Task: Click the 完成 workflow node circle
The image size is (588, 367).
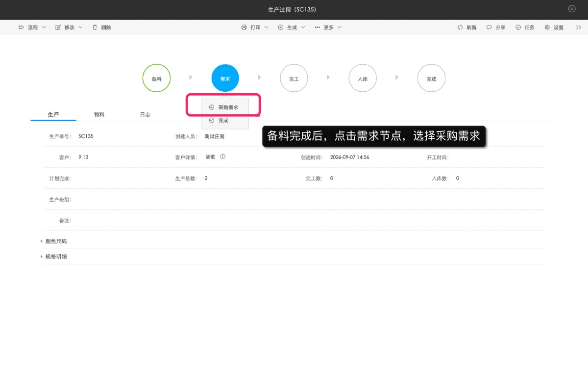Action: (431, 79)
